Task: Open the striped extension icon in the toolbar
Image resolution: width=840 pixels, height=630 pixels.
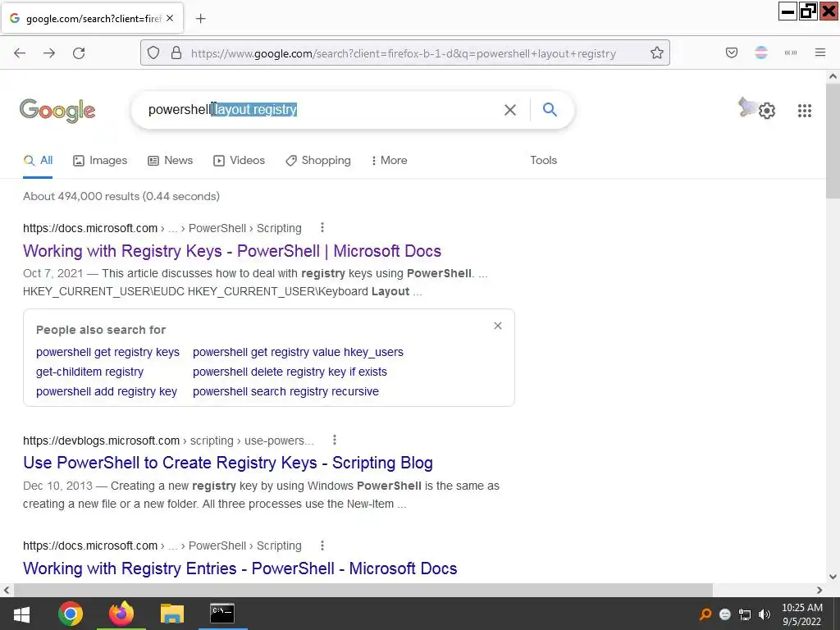Action: pos(761,52)
